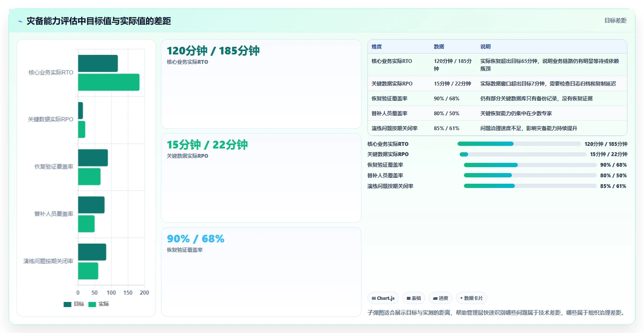Click the 数据卡片 tag chip

click(x=472, y=298)
